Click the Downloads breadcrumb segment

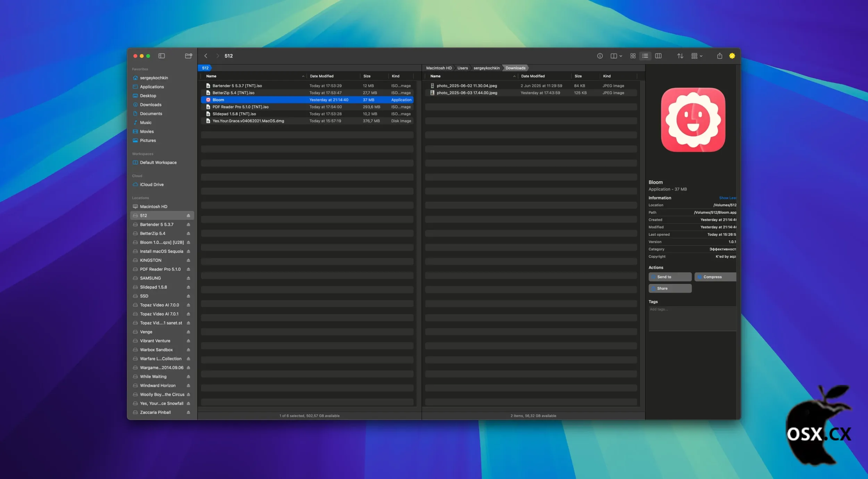click(x=515, y=68)
